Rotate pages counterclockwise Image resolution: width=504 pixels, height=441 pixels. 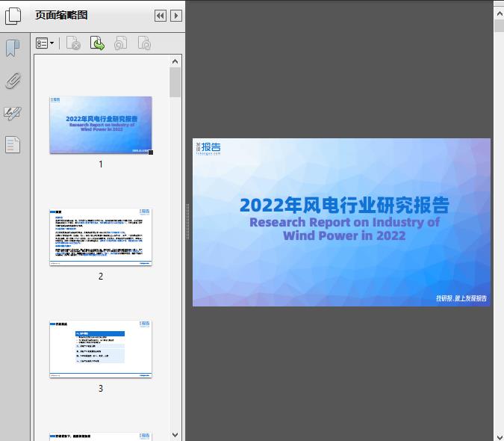[x=120, y=43]
